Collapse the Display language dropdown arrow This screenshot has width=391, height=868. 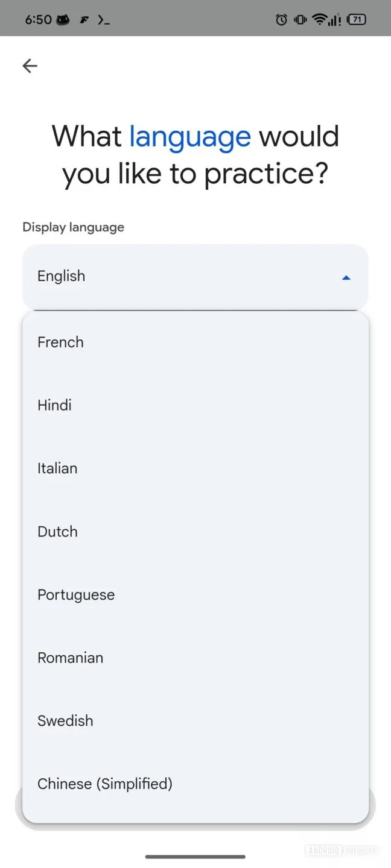[x=346, y=277]
